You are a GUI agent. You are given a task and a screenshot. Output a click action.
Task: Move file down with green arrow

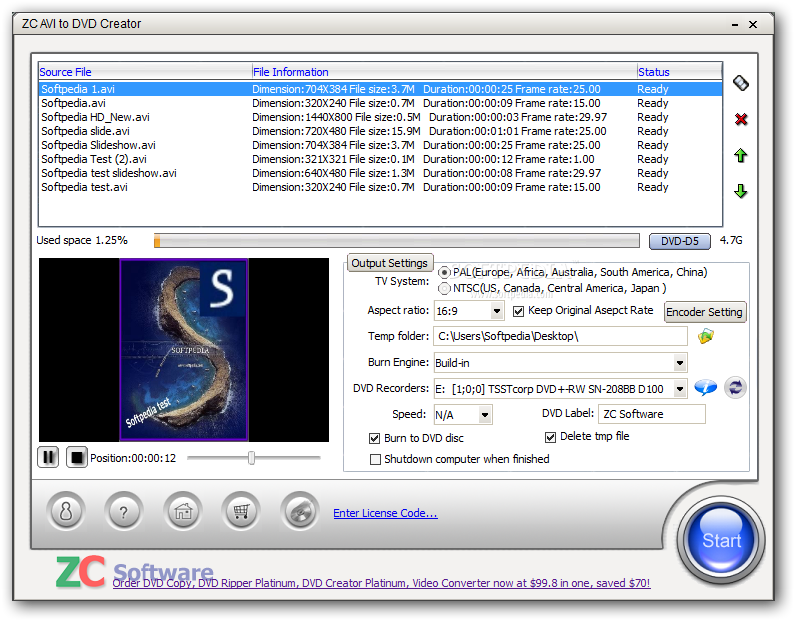coord(741,191)
